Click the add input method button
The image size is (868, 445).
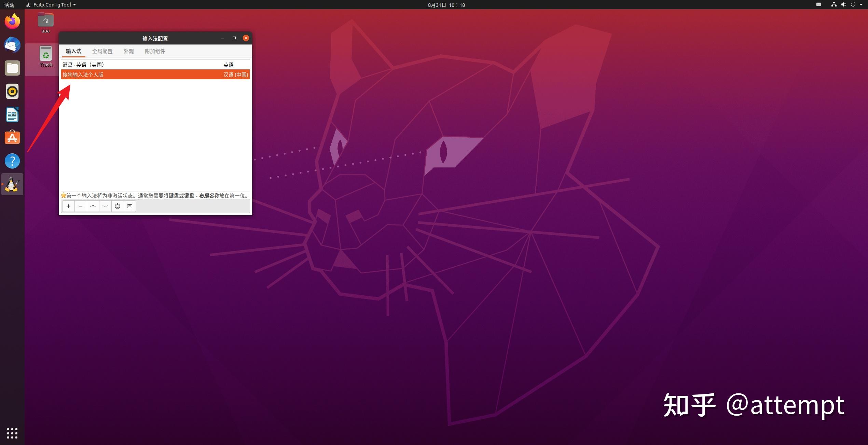[x=68, y=206]
